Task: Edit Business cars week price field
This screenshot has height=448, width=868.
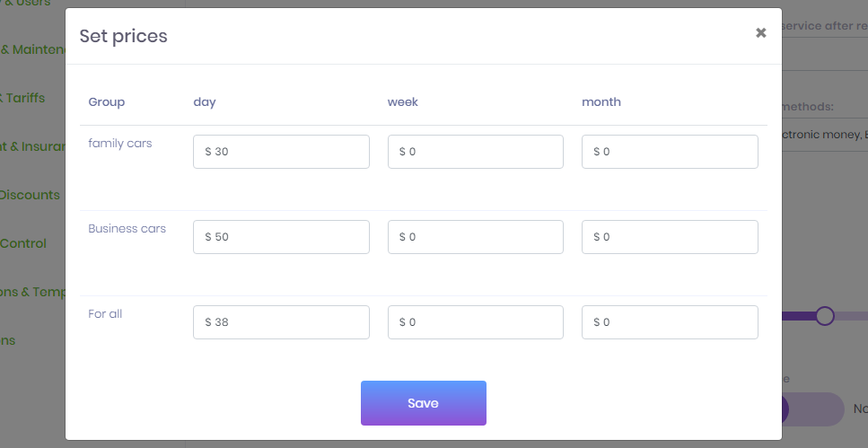Action: [x=475, y=237]
